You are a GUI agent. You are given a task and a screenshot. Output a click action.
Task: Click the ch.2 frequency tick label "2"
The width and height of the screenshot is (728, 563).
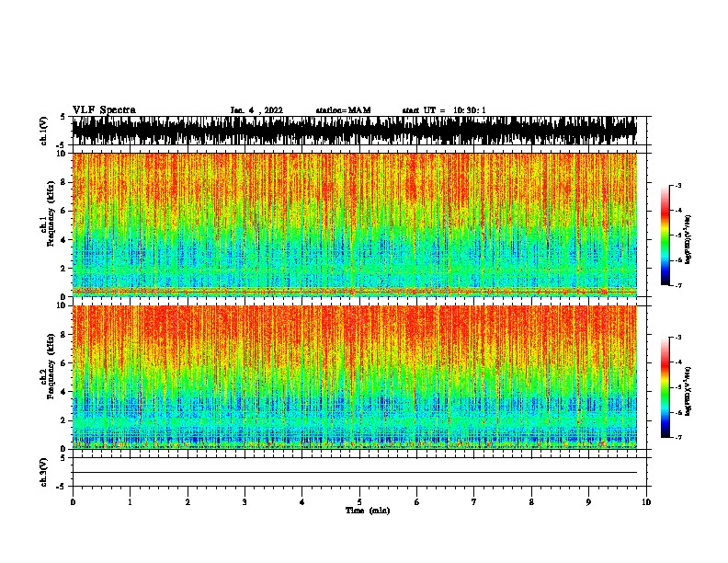64,420
